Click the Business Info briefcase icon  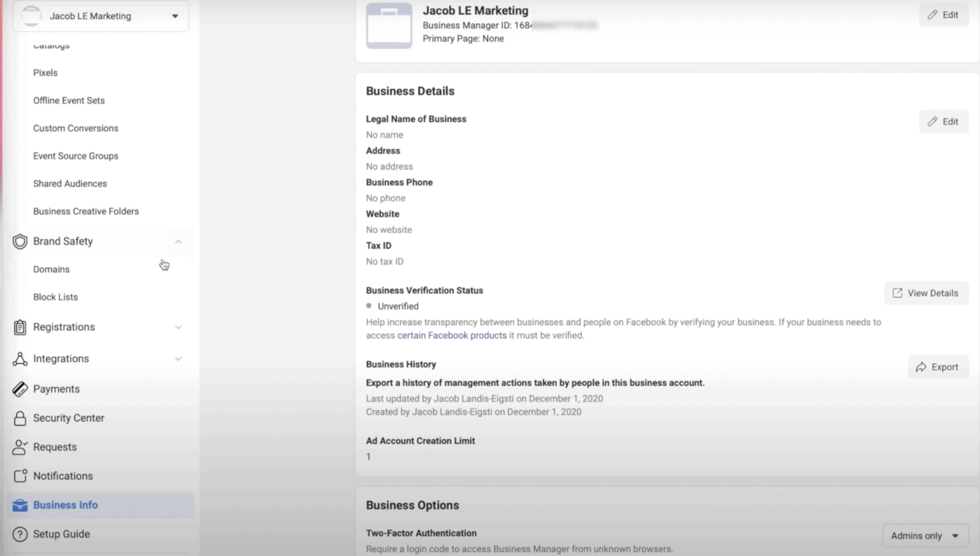click(20, 505)
